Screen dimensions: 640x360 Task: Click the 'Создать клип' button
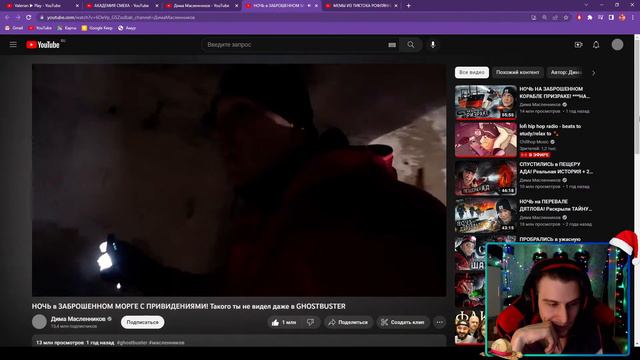[x=403, y=322]
